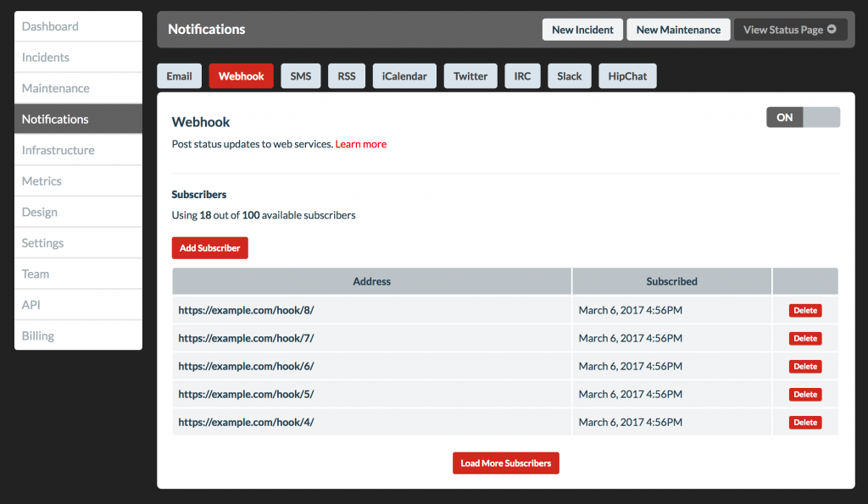Viewport: 868px width, 504px height.
Task: Open the Twitter notifications tab
Action: tap(470, 75)
